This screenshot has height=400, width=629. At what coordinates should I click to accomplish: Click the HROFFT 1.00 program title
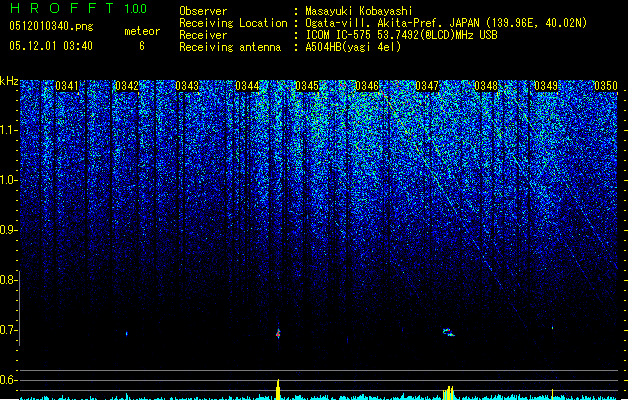[78, 8]
